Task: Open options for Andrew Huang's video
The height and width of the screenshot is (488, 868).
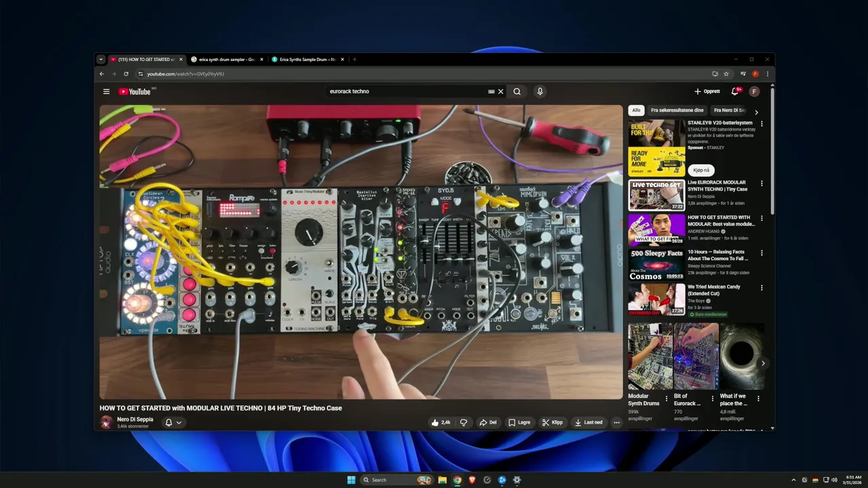Action: point(762,218)
